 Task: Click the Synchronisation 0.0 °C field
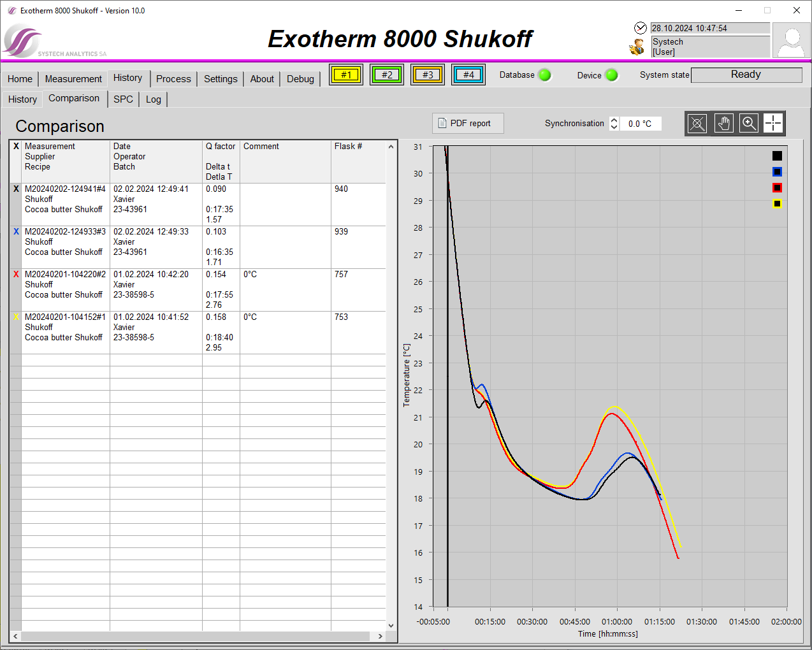coord(641,124)
